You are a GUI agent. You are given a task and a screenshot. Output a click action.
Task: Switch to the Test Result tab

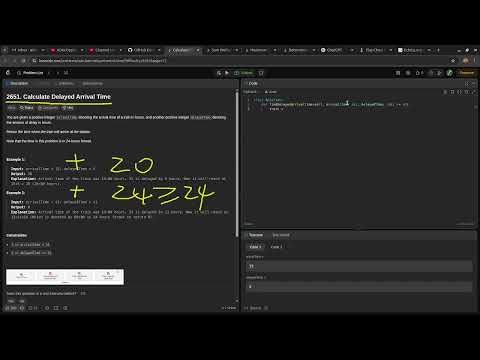[281, 235]
